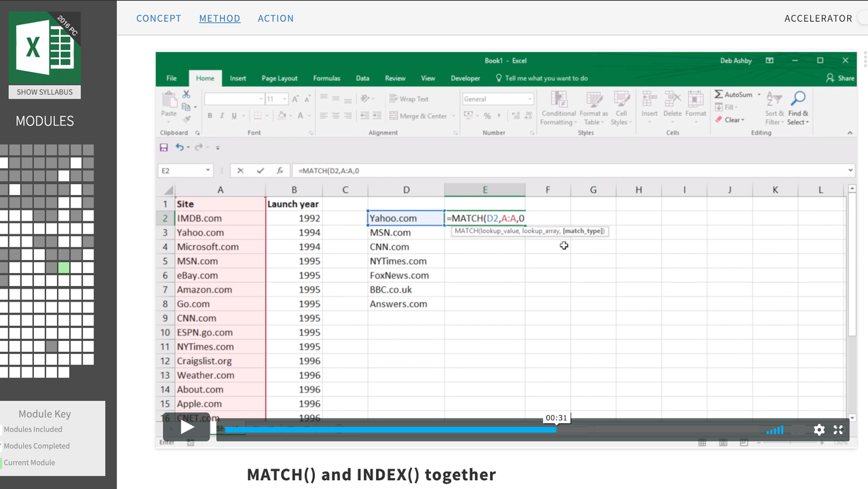Click the Save icon in Quick Access toolbar

click(x=164, y=147)
